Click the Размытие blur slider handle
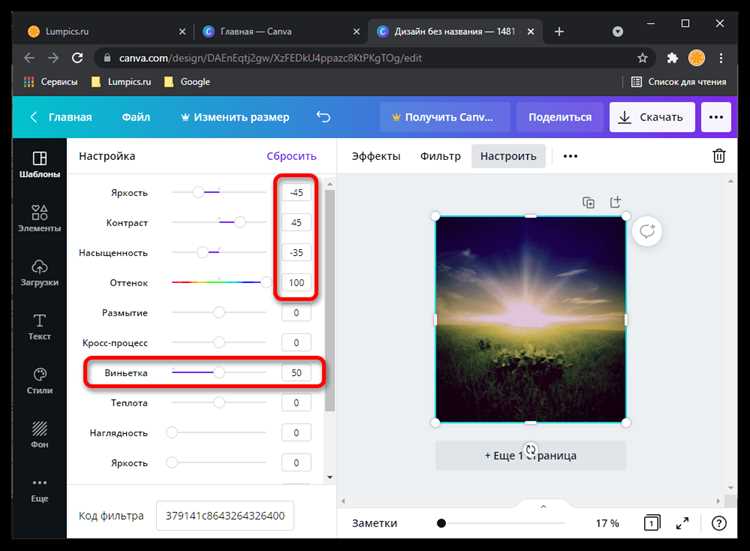The width and height of the screenshot is (750, 551). click(219, 312)
